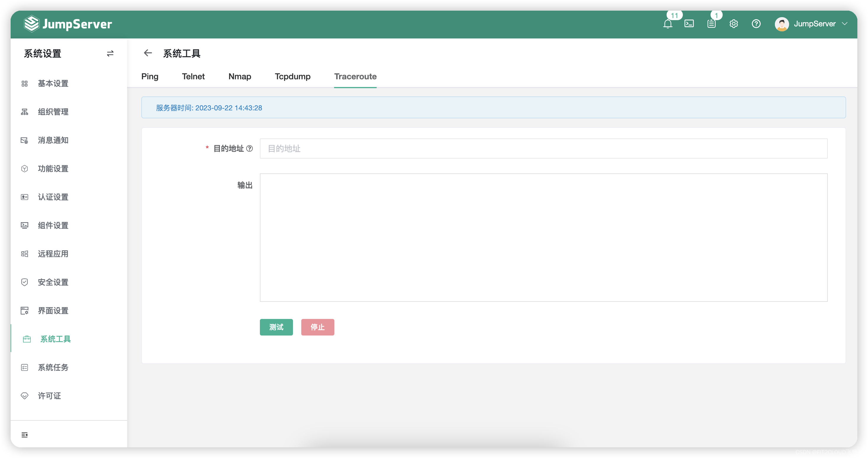The height and width of the screenshot is (458, 868).
Task: Open the 许可证 sidebar item
Action: [x=49, y=396]
